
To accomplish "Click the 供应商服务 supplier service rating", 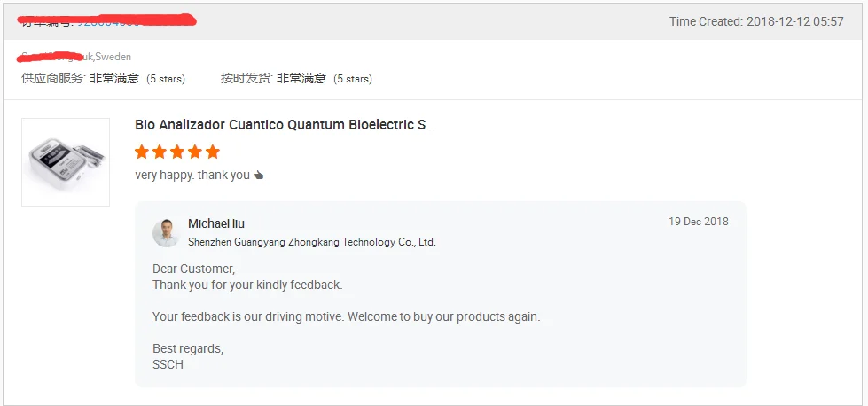I will pyautogui.click(x=103, y=78).
